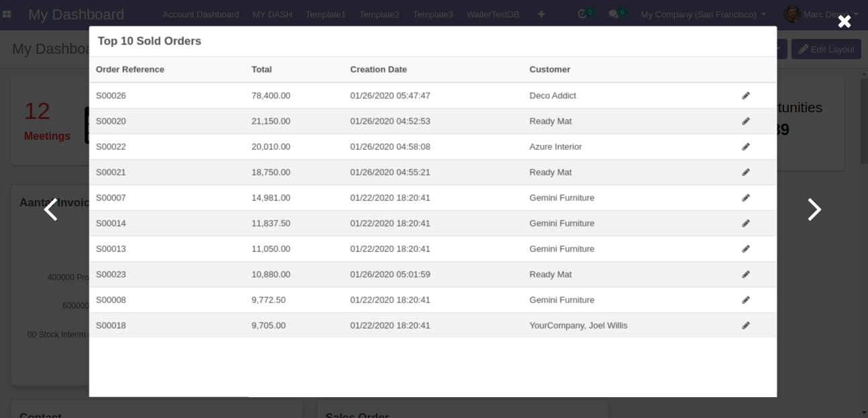Click edit pencil for order S00026
This screenshot has height=418, width=868.
click(x=745, y=96)
